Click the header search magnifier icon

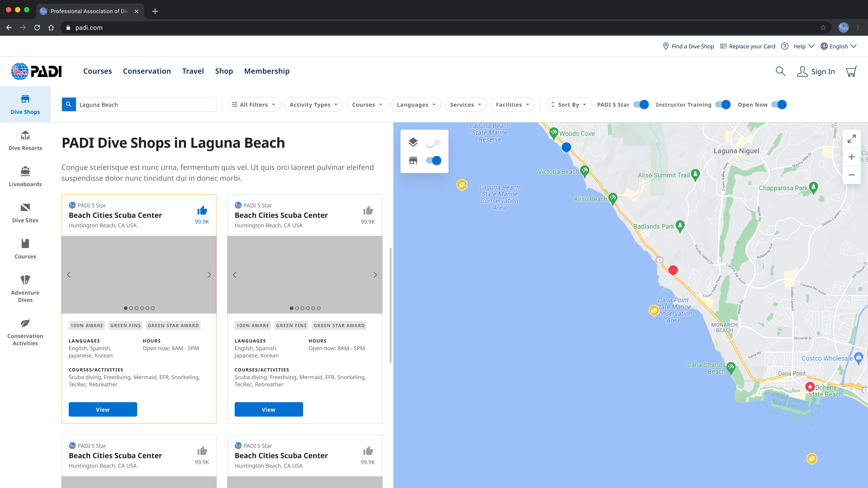780,71
